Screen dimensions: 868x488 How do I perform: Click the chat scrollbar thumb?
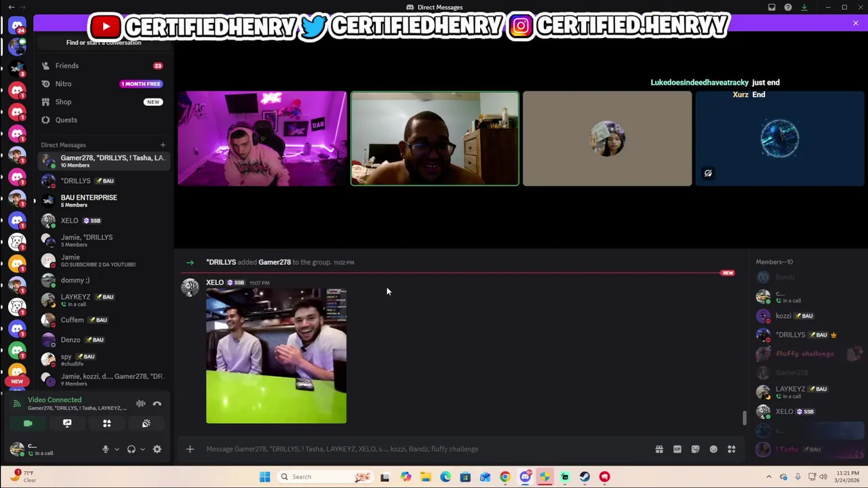tap(745, 418)
